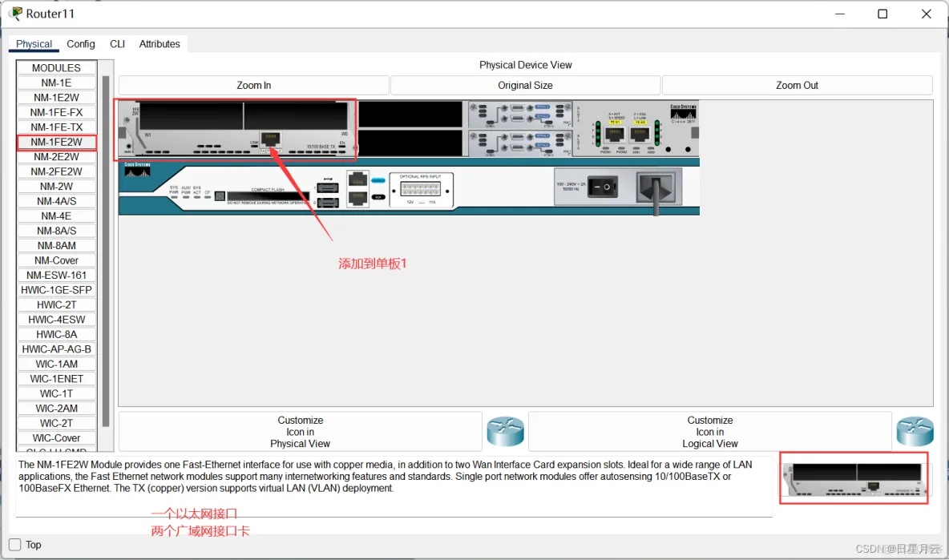Select the HWIC-AP-AG-B module

tap(56, 349)
